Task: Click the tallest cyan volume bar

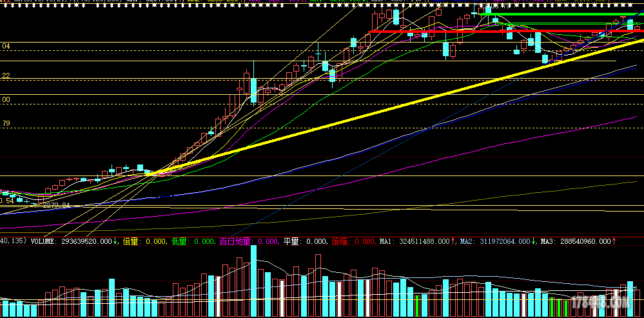Action: pos(254,281)
